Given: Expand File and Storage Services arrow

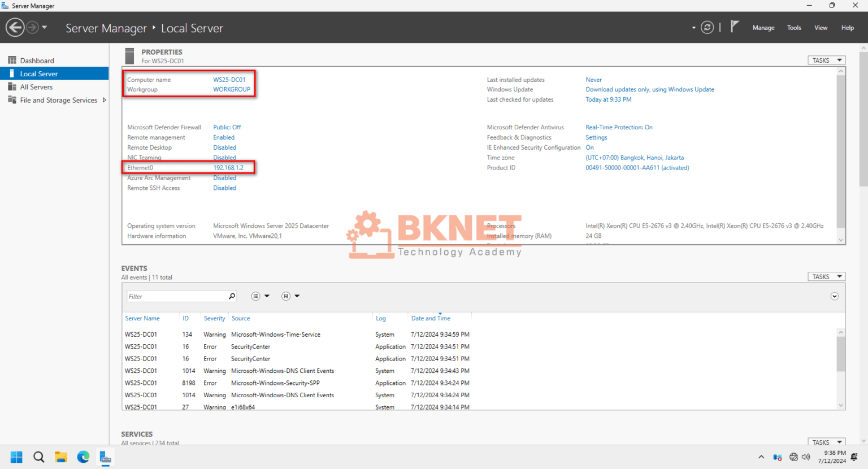Looking at the screenshot, I should tap(105, 100).
